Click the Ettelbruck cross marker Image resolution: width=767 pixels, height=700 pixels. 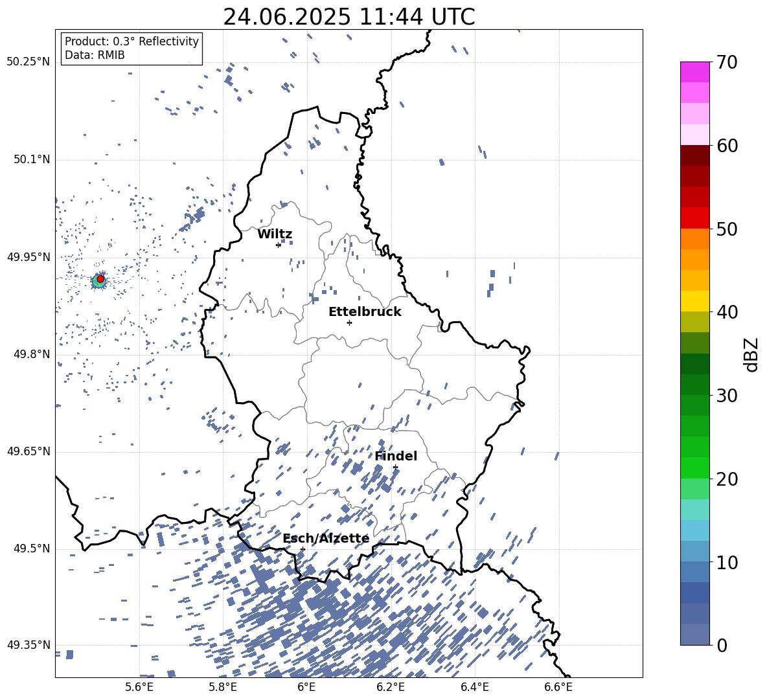(349, 322)
